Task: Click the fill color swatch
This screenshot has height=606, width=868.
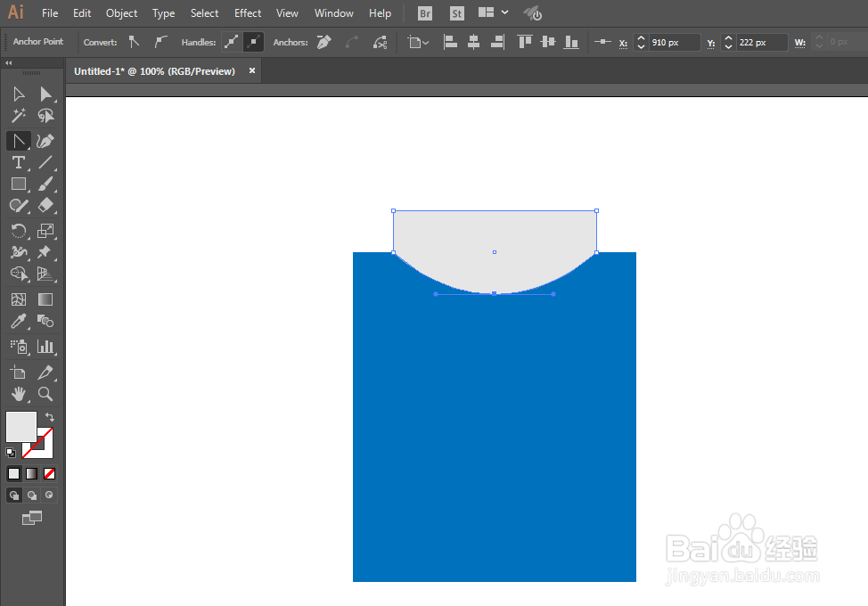Action: (20, 427)
